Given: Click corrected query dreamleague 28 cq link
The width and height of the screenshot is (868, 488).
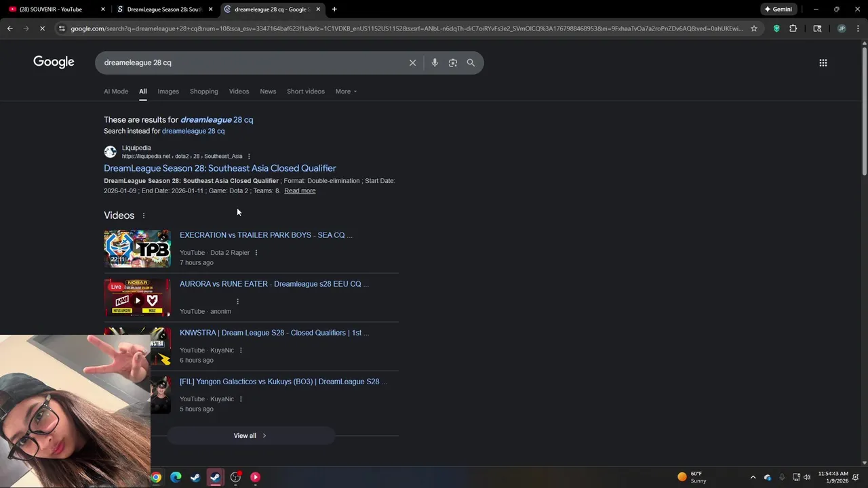Looking at the screenshot, I should [216, 120].
